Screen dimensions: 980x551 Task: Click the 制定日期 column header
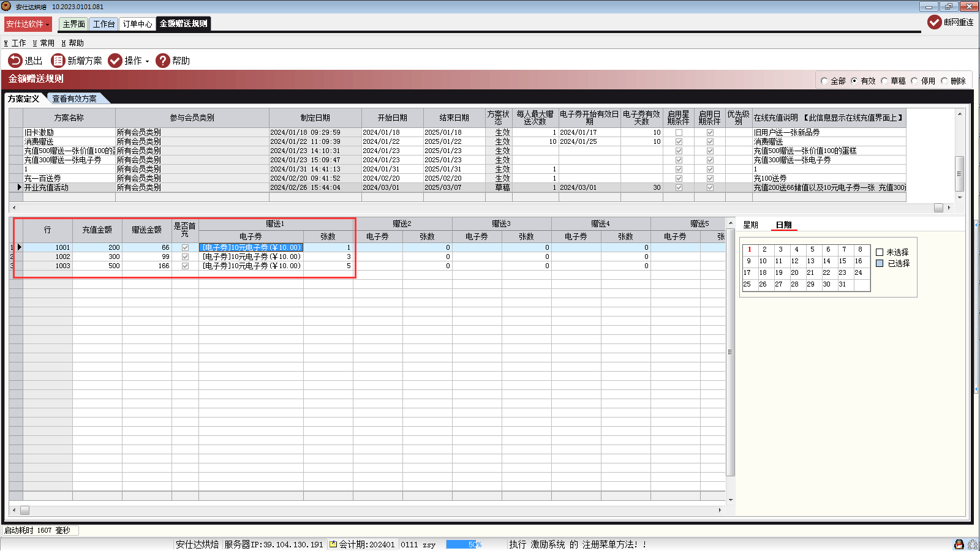pos(315,118)
